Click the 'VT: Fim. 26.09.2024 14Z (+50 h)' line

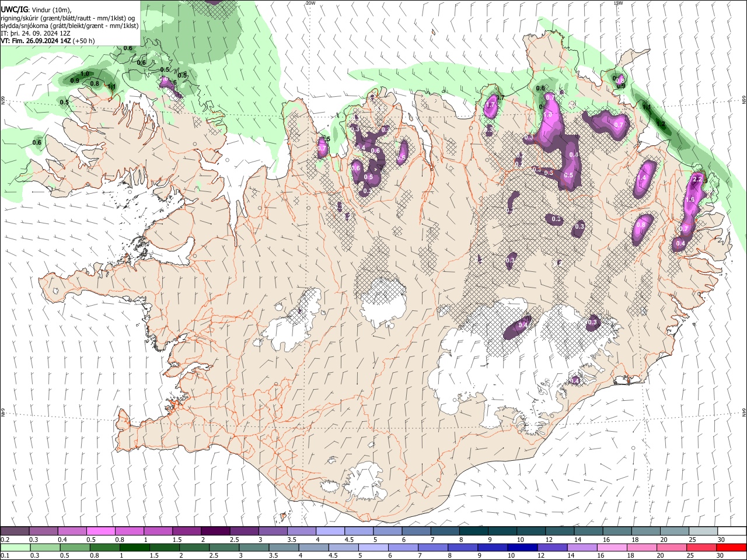[x=48, y=41]
